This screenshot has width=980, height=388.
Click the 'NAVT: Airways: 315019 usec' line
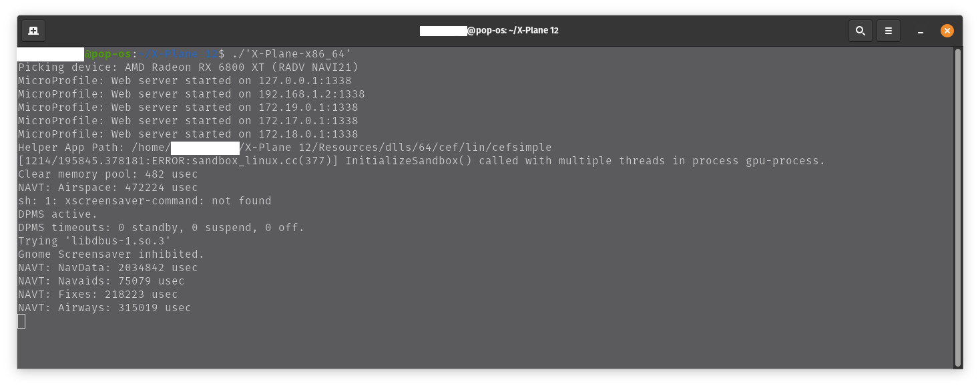pos(105,308)
